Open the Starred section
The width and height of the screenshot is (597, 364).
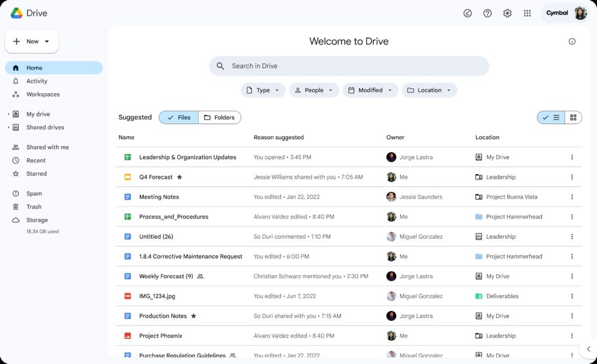[x=36, y=174]
